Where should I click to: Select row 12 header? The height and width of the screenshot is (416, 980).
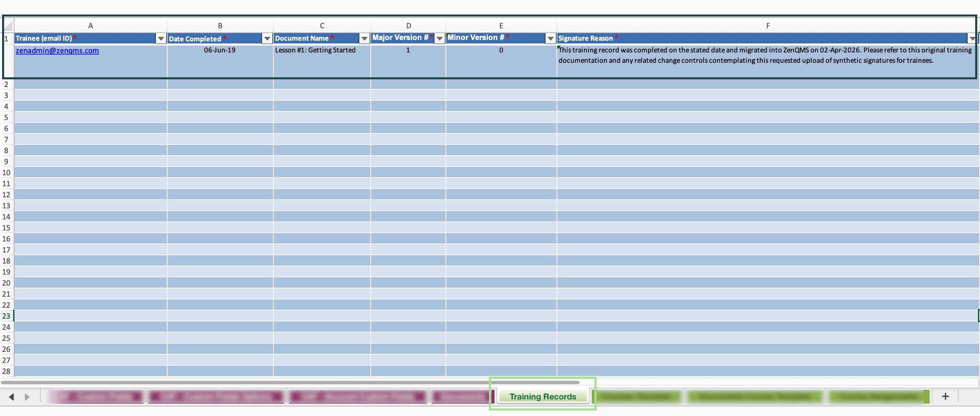pyautogui.click(x=7, y=195)
